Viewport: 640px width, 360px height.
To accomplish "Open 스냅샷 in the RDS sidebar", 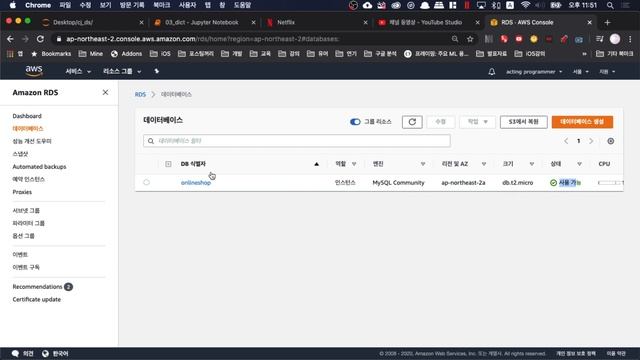I will pos(20,154).
